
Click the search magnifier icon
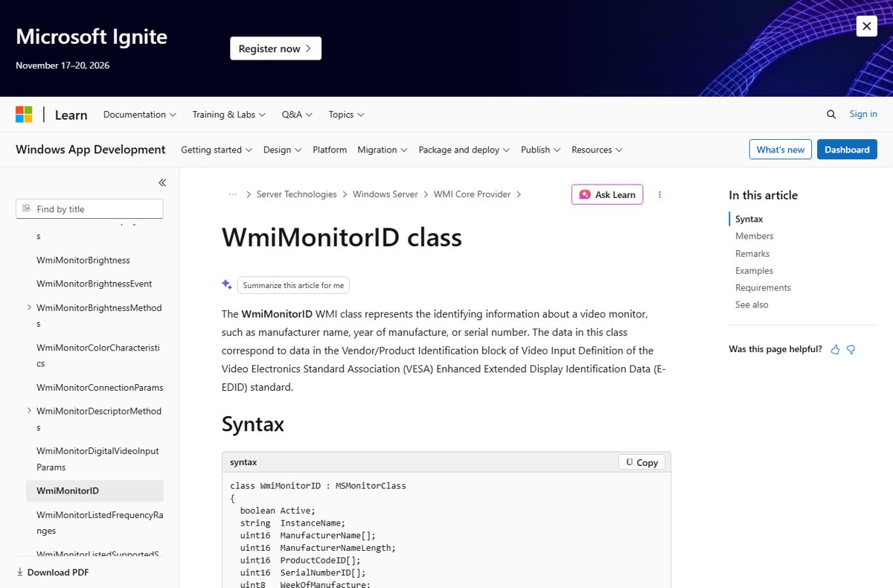click(831, 114)
